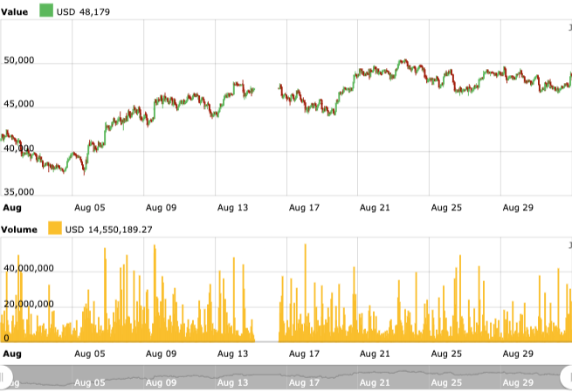572x392 pixels.
Task: Toggle the Volume series via USD 14,550,189.27 label
Action: point(109,229)
